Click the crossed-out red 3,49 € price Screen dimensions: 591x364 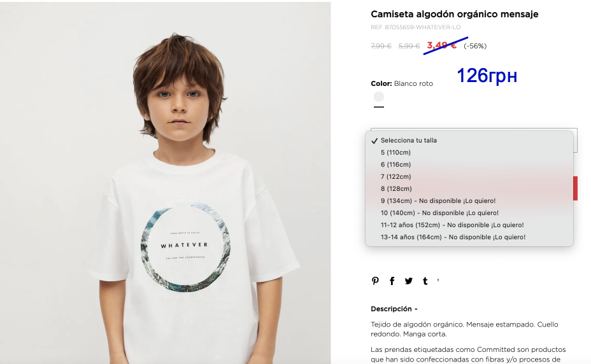(x=441, y=46)
